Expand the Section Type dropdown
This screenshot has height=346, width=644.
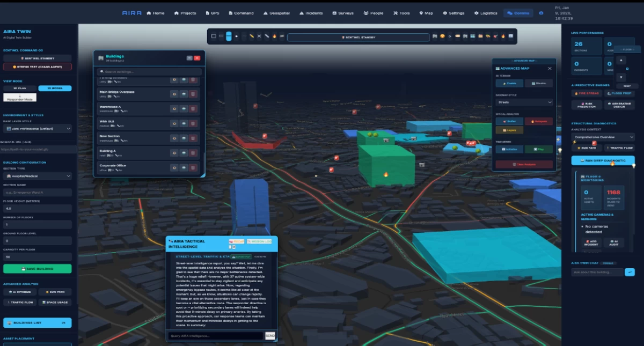point(37,176)
